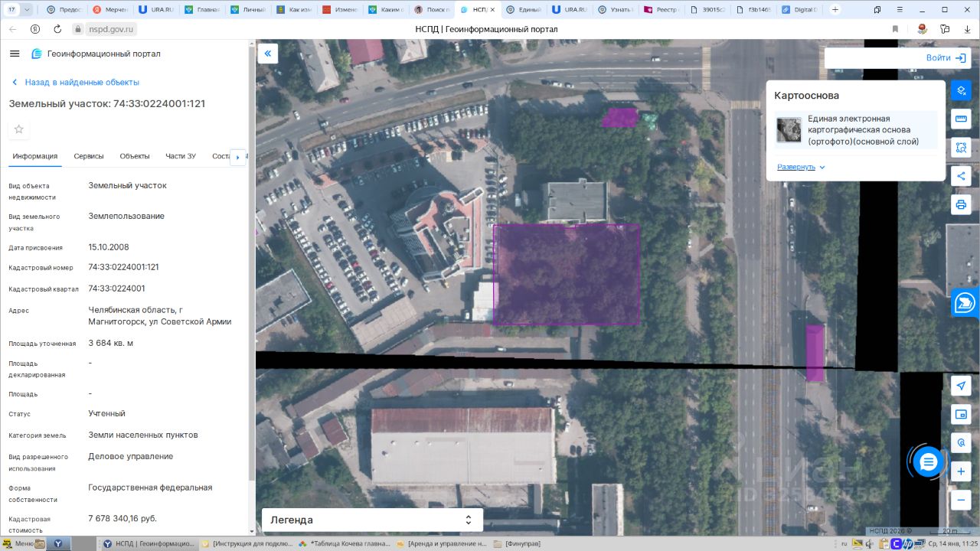The height and width of the screenshot is (551, 980).
Task: Collapse the side panel with double-chevron button
Action: point(268,53)
